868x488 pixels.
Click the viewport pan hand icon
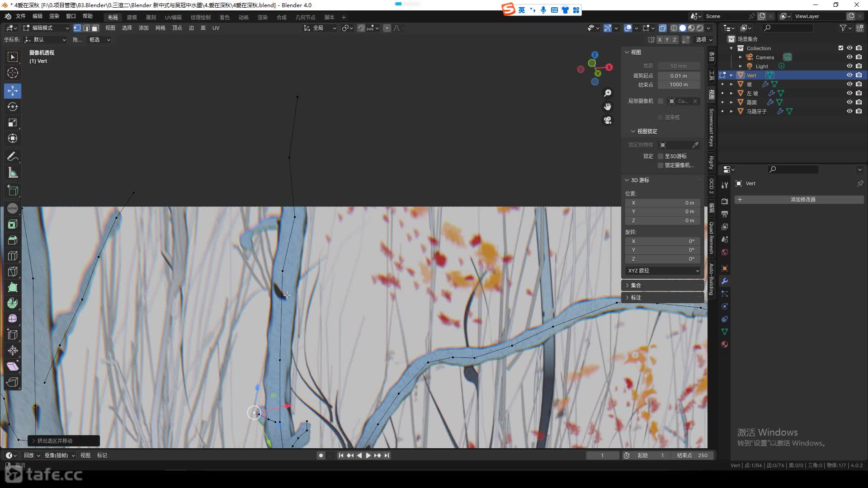[608, 107]
